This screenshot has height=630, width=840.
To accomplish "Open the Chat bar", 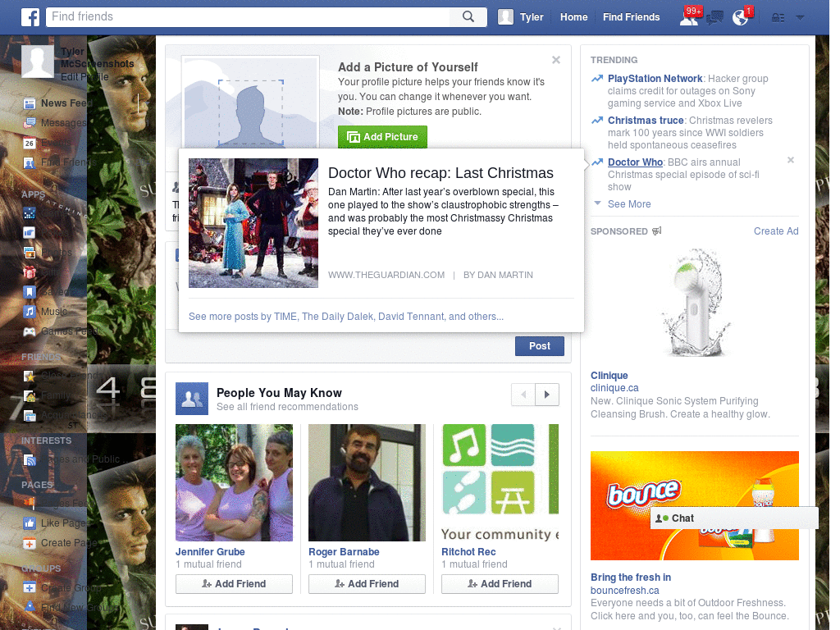I will [x=734, y=518].
